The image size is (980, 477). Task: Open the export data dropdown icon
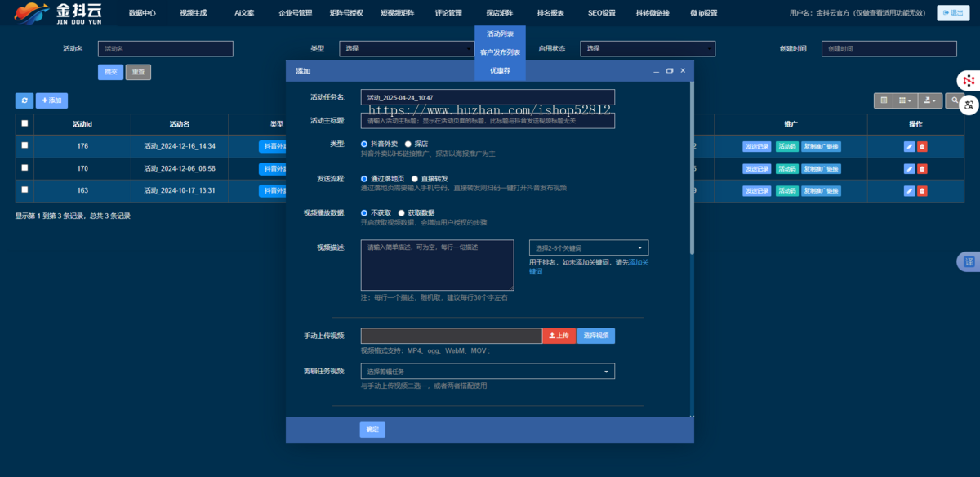click(929, 100)
